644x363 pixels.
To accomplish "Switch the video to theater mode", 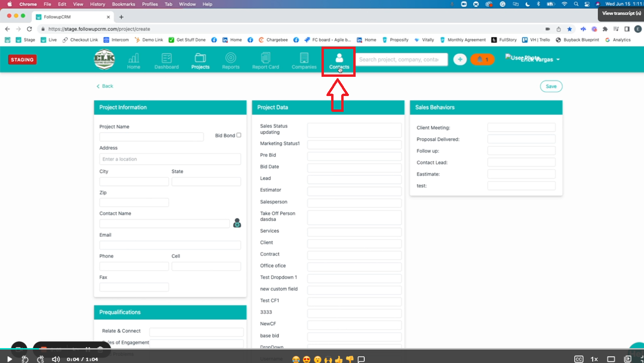I will click(611, 359).
